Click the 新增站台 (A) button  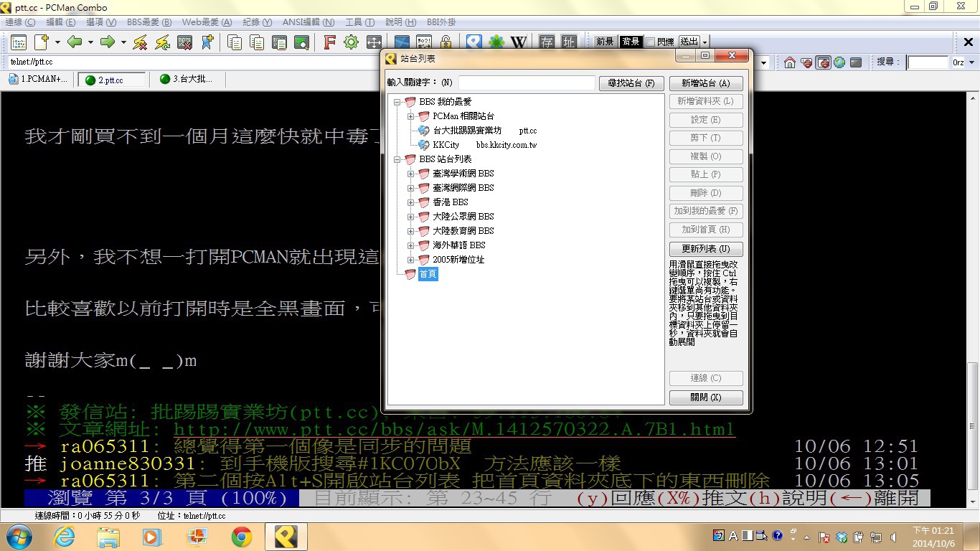click(x=706, y=83)
